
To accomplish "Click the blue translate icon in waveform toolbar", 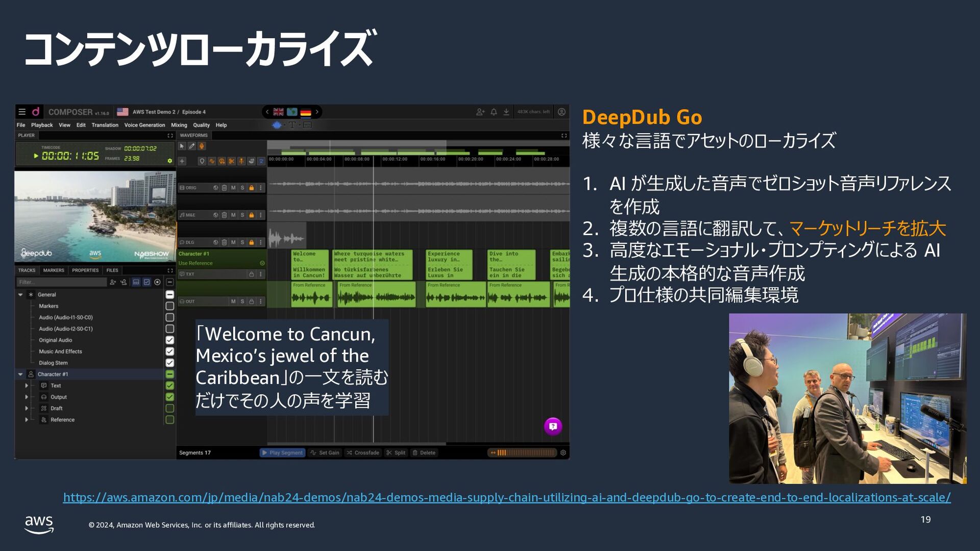I will tap(261, 161).
